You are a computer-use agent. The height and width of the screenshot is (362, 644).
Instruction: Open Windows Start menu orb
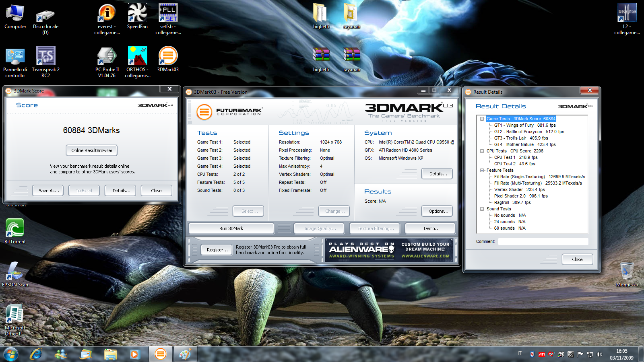(11, 354)
